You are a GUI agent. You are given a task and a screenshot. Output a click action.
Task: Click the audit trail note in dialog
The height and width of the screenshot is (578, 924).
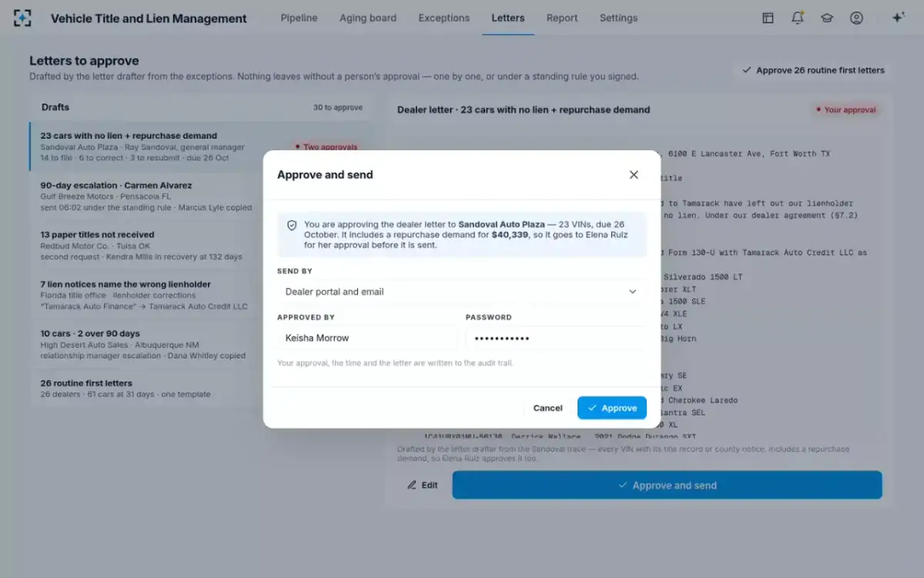coord(395,363)
